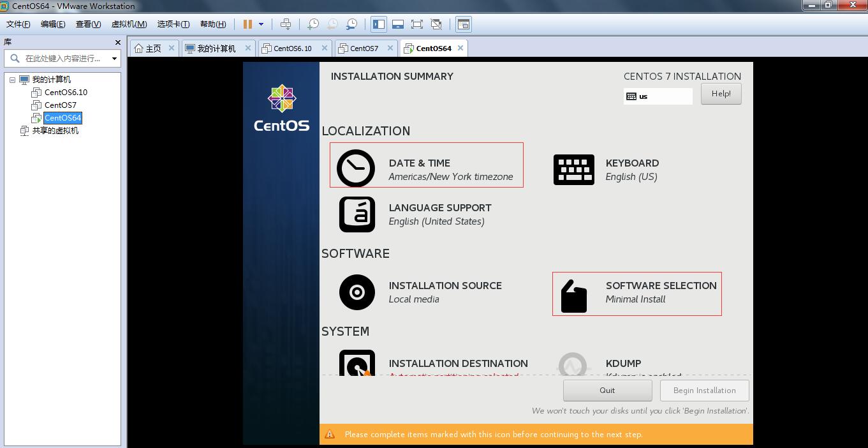
Task: Click the VMware window title bar icon
Action: coord(5,6)
